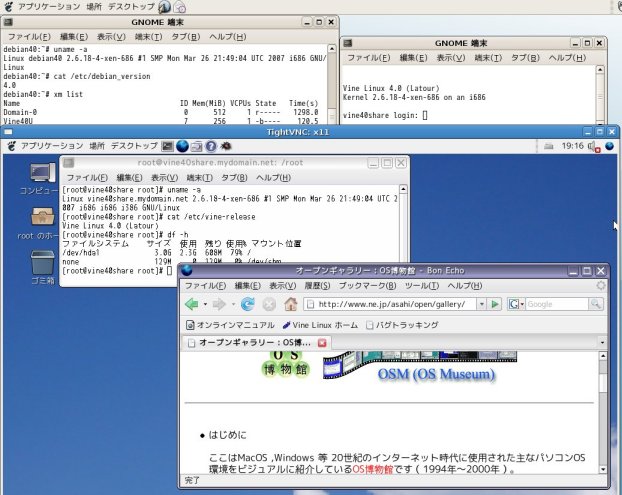This screenshot has width=622, height=495.
Task: Open ヘルプ(H) menu in Vine login terminal
Action: (567, 58)
